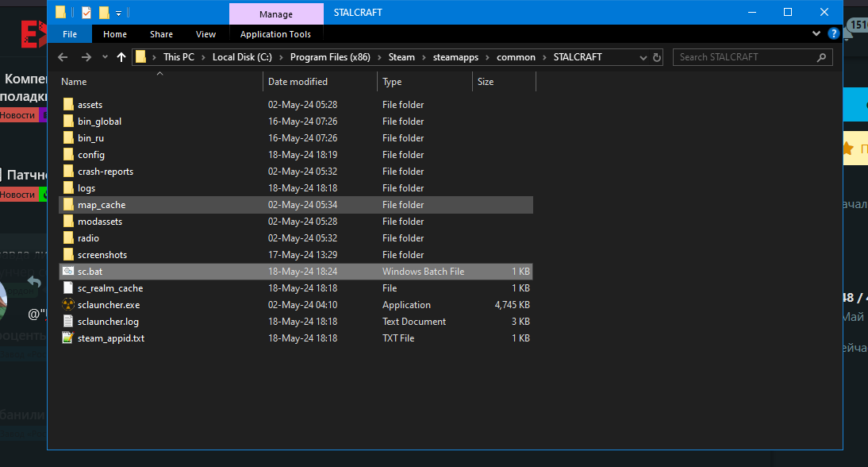
Task: Switch to the Home ribbon tab
Action: (114, 34)
